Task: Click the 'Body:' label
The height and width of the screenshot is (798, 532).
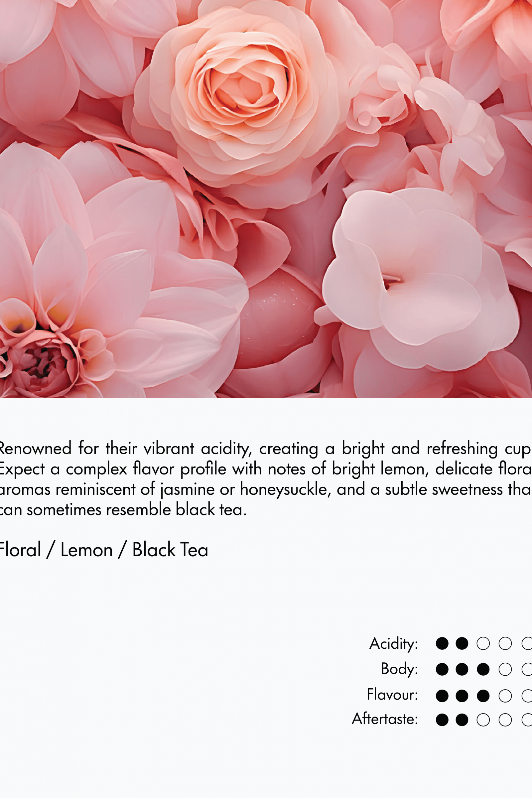Action: tap(400, 669)
